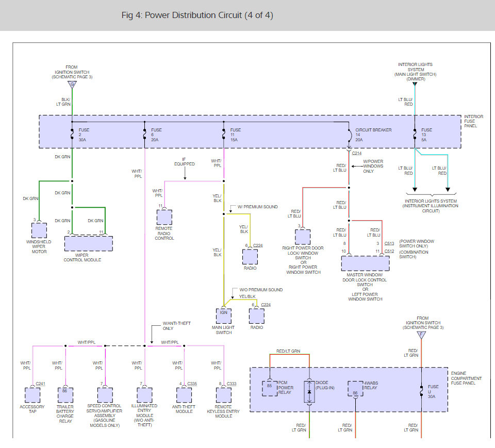The width and height of the screenshot is (495, 448).
Task: Click the Fuse 13 5A symbol
Action: point(415,135)
